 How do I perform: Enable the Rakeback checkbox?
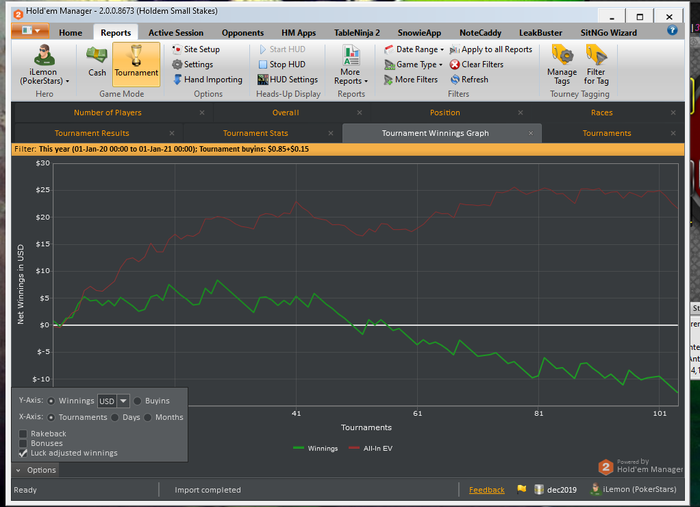[x=23, y=433]
